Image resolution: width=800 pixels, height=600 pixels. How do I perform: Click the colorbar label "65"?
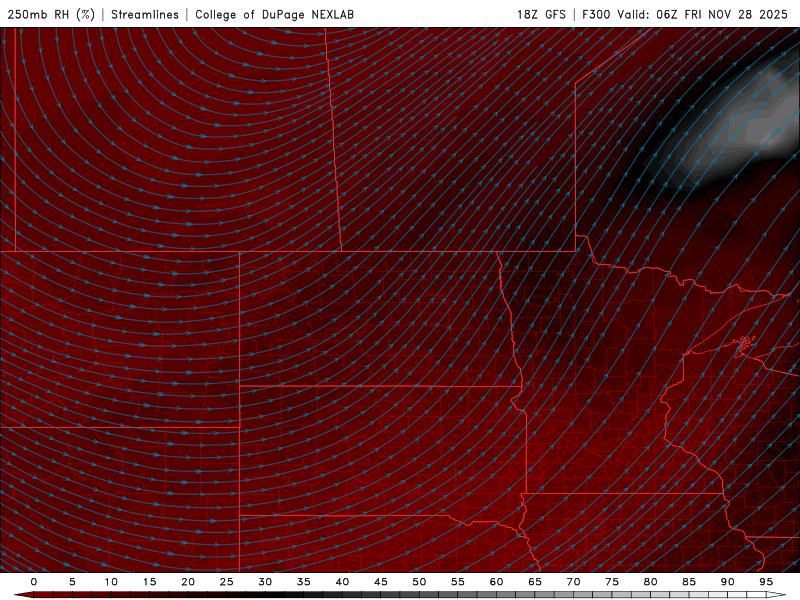535,582
